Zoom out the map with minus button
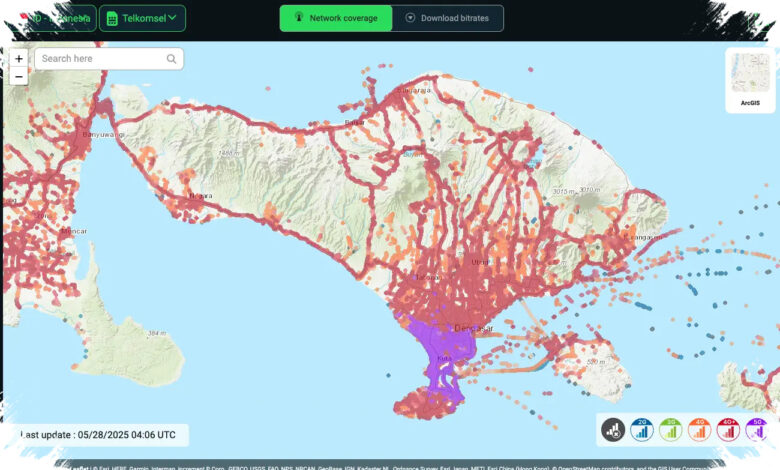 click(19, 77)
